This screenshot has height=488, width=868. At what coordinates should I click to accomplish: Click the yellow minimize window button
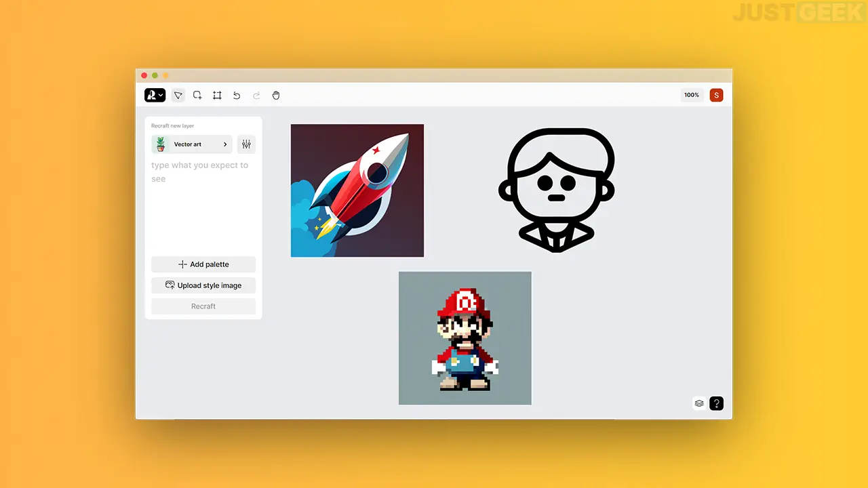165,75
